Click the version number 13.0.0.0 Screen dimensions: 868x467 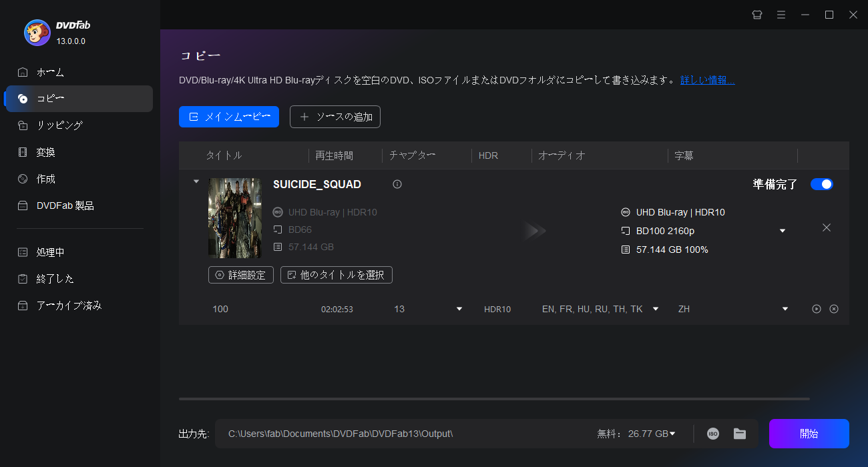click(x=71, y=41)
